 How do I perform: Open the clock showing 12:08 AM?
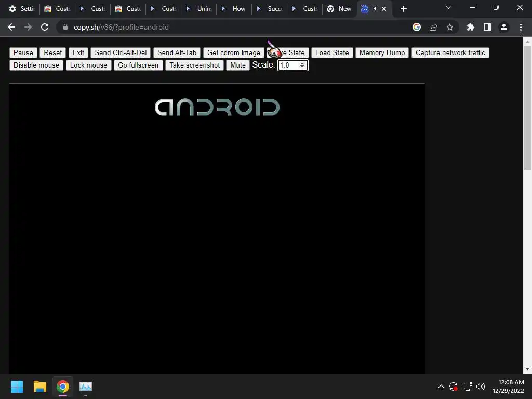point(508,387)
